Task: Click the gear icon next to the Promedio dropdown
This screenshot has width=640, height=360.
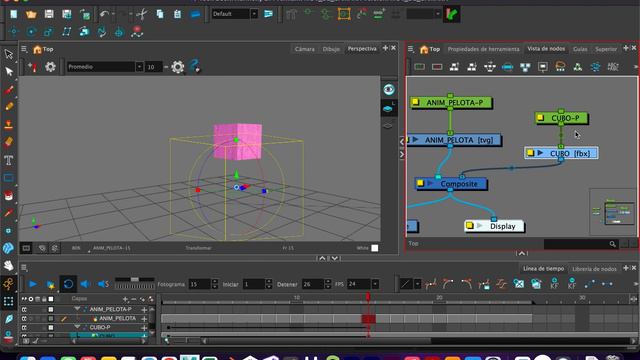Action: click(178, 67)
